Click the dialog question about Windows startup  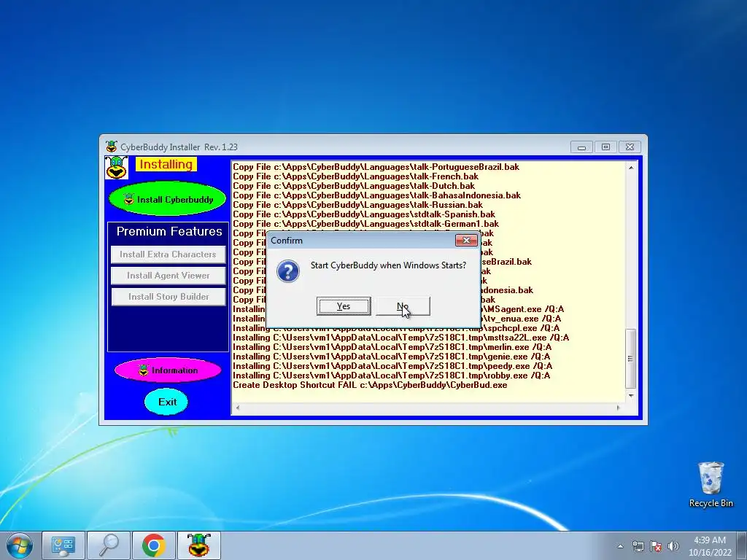pos(388,265)
